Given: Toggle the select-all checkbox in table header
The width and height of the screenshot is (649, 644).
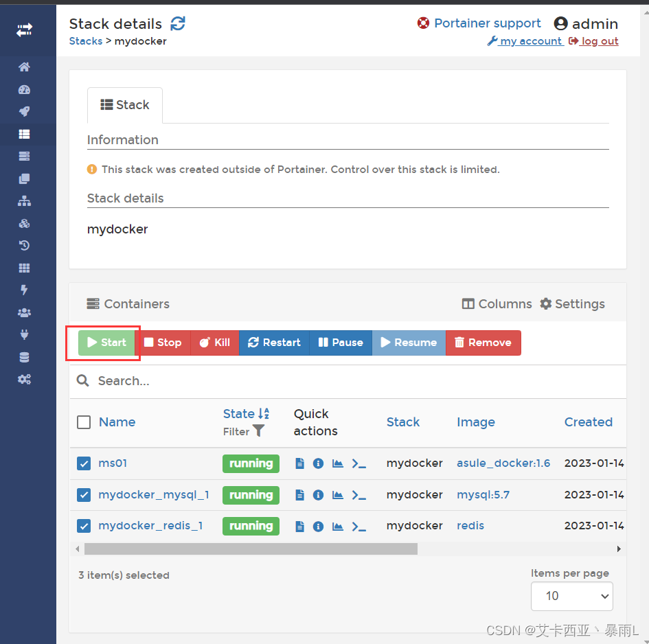Looking at the screenshot, I should click(x=84, y=422).
